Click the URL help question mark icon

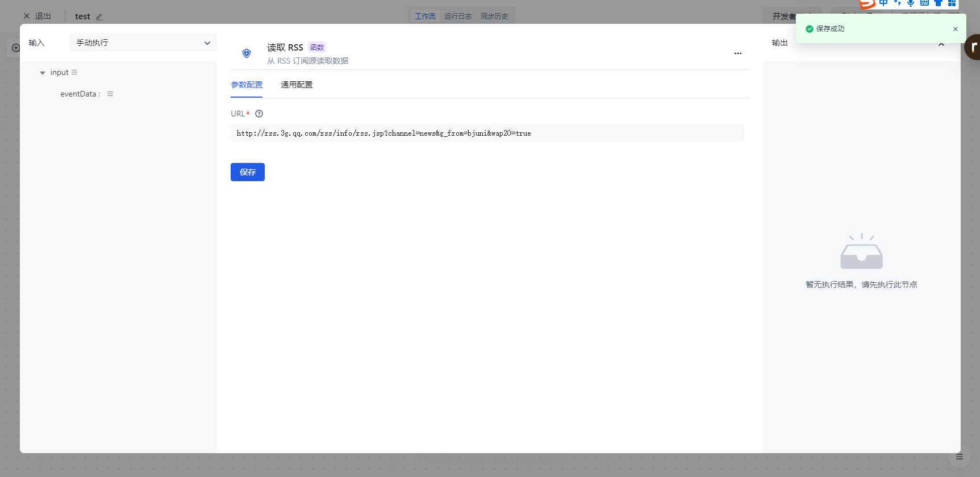(x=259, y=114)
